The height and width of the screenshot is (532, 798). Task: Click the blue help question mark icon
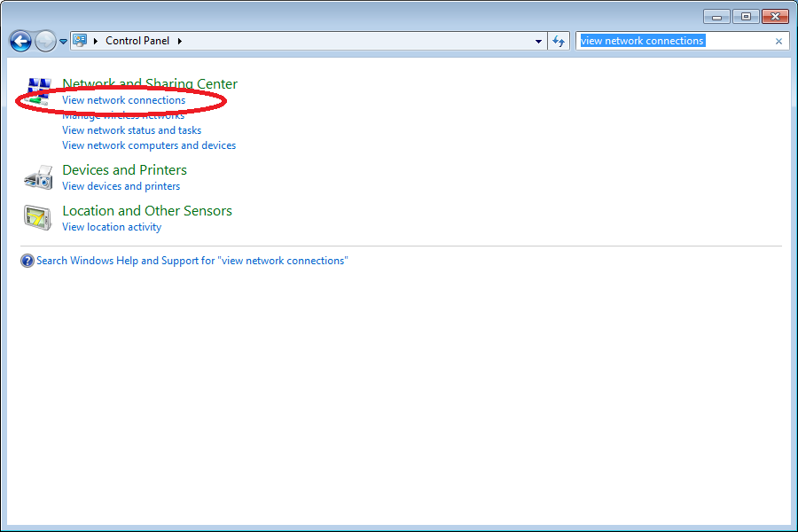(x=27, y=261)
